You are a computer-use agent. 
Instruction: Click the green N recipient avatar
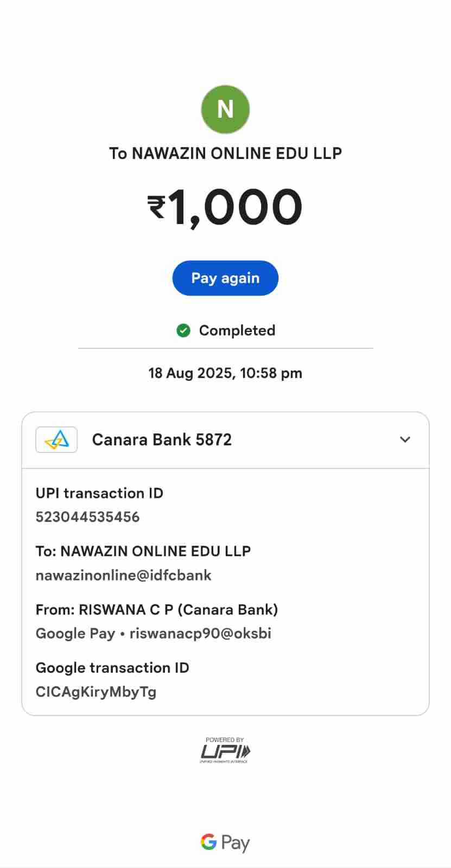225,109
